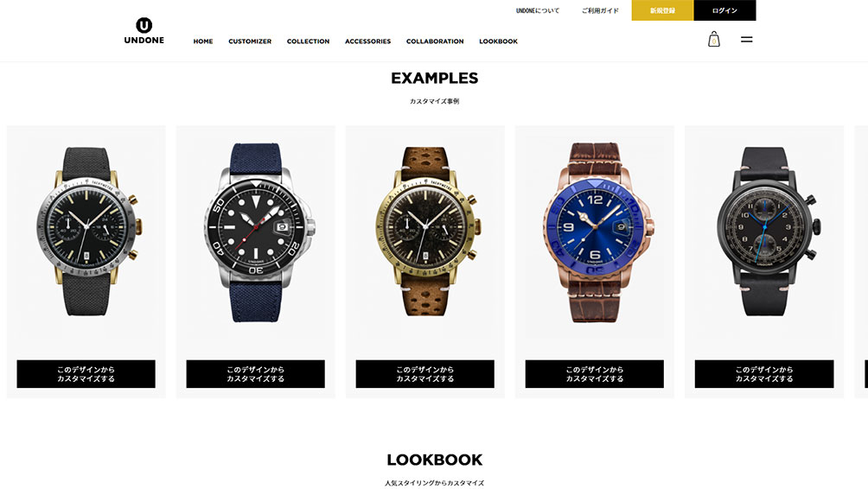This screenshot has height=489, width=868.
Task: Customize from the blue dial watch design
Action: (x=595, y=374)
